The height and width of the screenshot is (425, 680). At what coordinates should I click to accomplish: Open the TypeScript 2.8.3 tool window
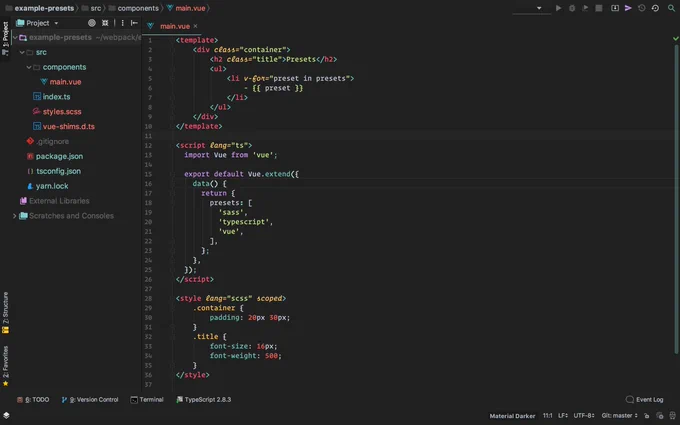click(x=203, y=399)
